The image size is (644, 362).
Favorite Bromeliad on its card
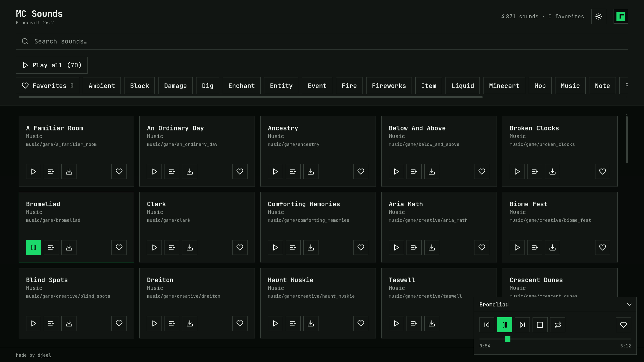pyautogui.click(x=119, y=247)
